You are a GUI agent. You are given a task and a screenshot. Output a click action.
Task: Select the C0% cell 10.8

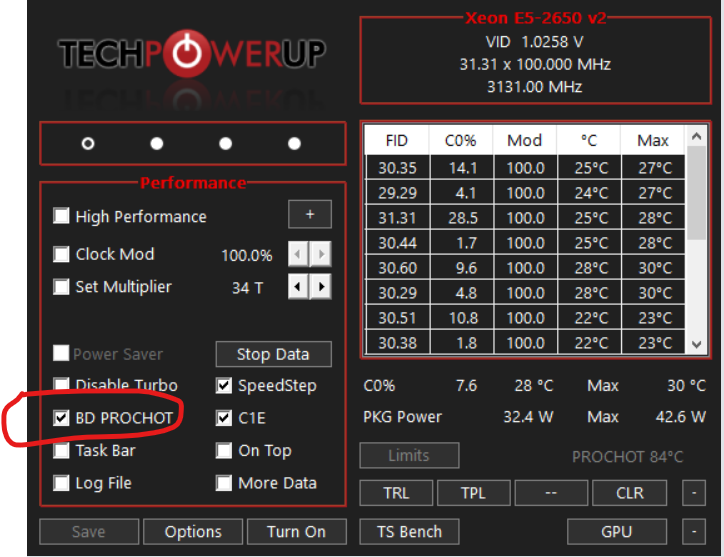[x=462, y=318]
